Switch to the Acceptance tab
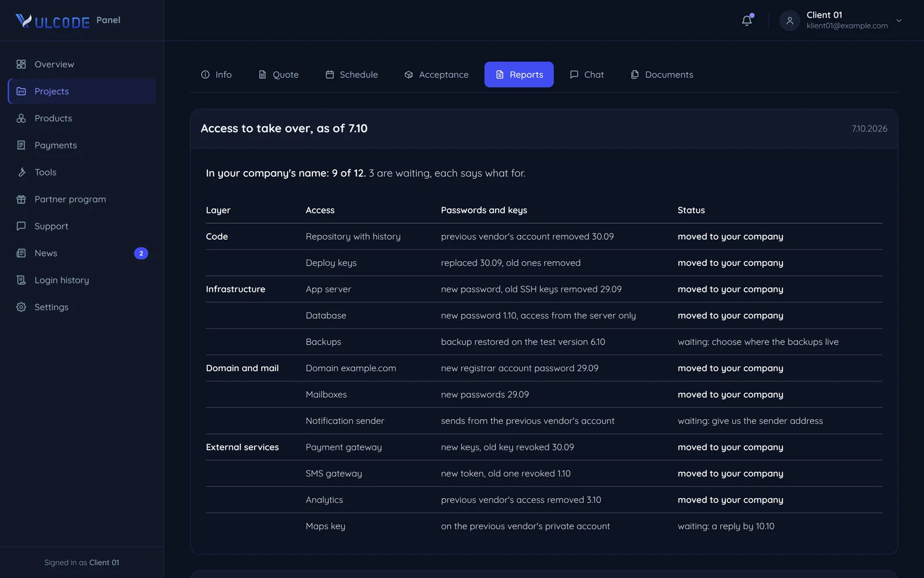 coord(437,75)
